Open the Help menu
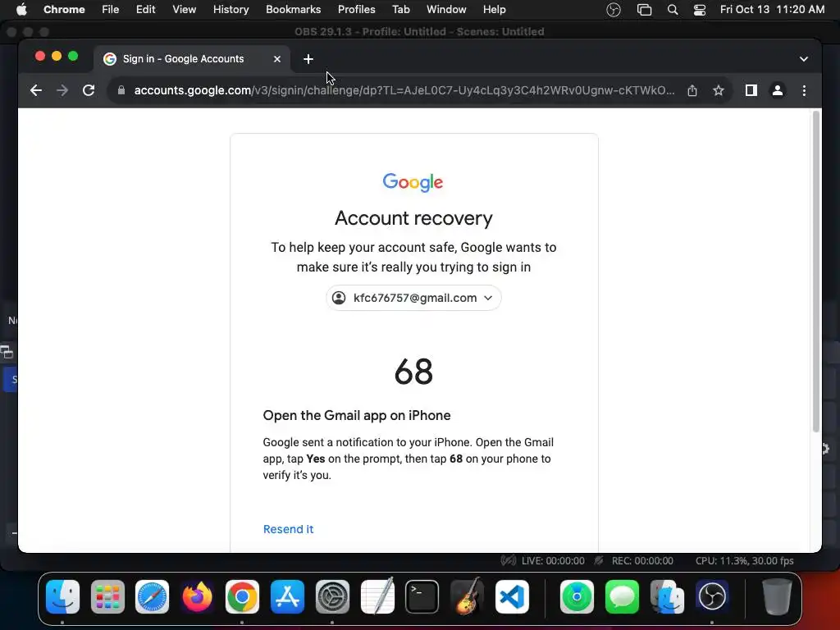 click(494, 10)
